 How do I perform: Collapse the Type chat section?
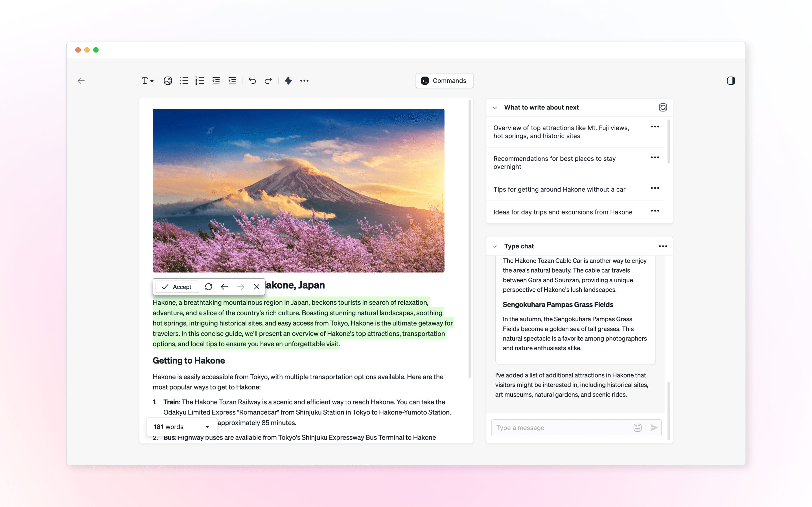click(495, 246)
